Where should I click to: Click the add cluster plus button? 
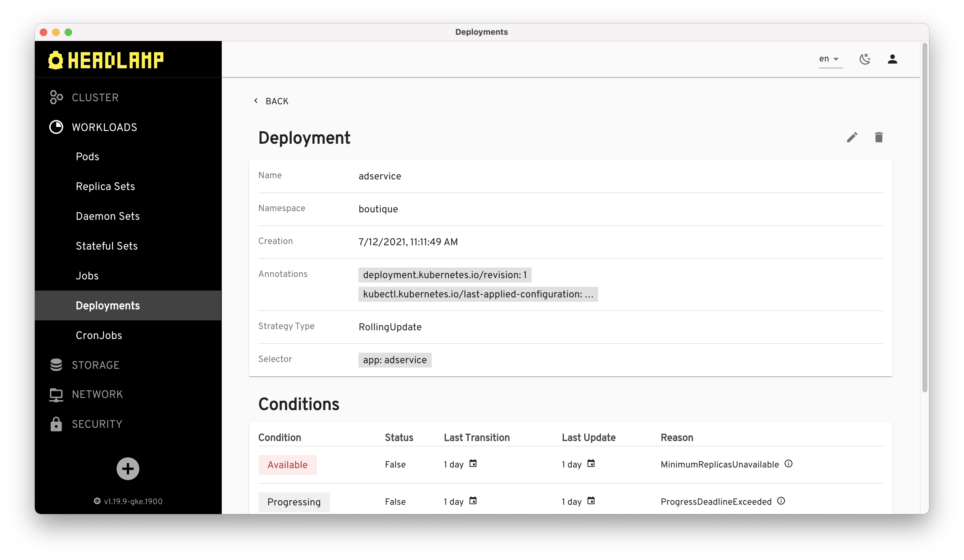128,468
